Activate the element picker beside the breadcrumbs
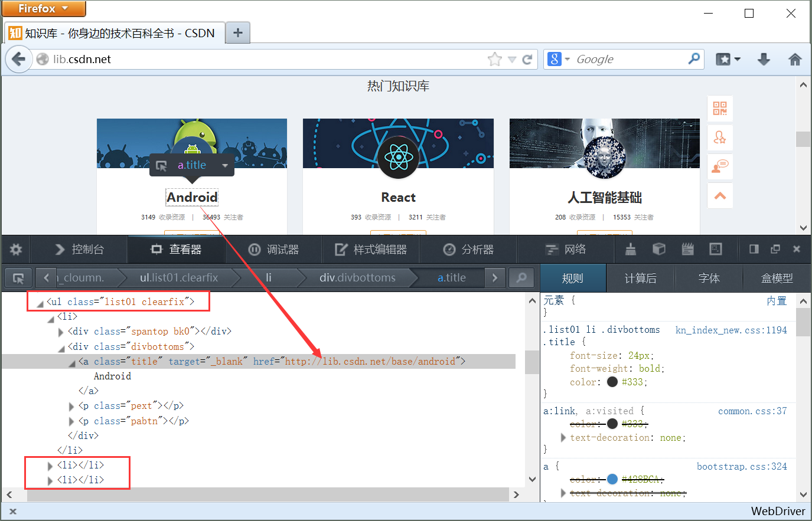Image resolution: width=812 pixels, height=521 pixels. 18,278
